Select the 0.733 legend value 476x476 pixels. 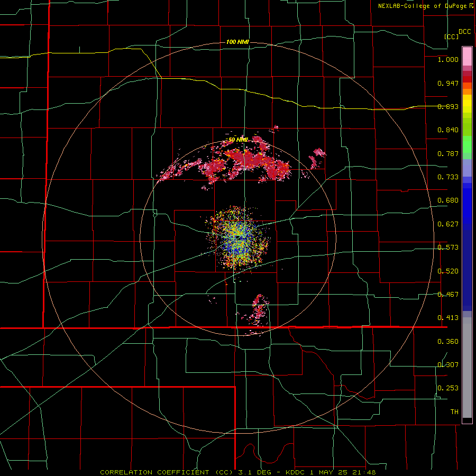click(448, 177)
